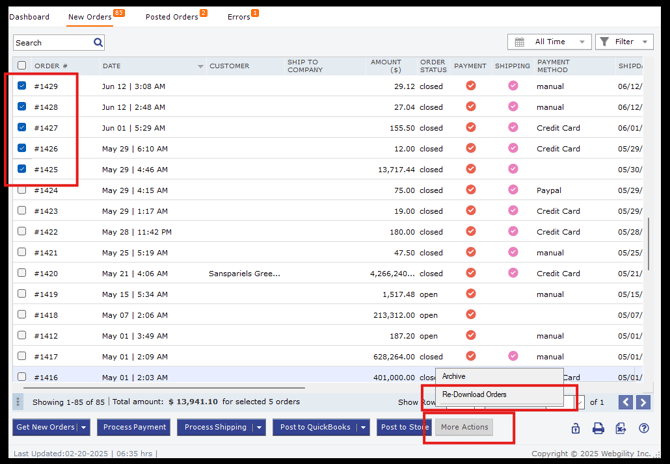670x464 pixels.
Task: Select Re-Download Orders from the menu
Action: tap(475, 394)
